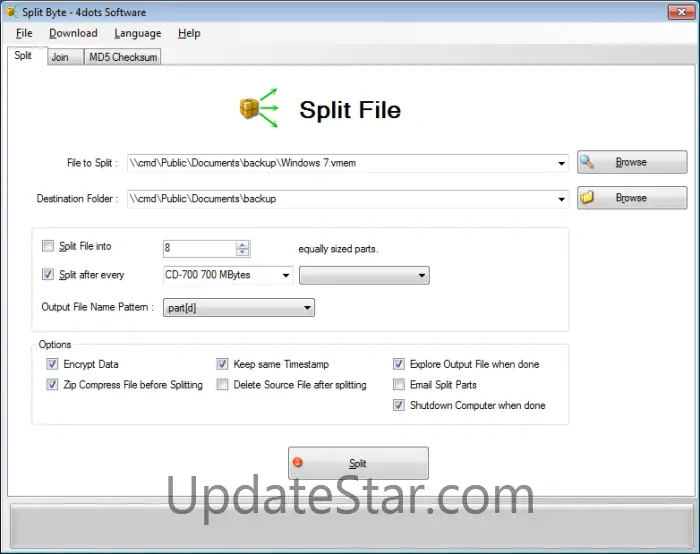The image size is (700, 554).
Task: Uncheck the Split after every checkbox
Action: click(48, 274)
